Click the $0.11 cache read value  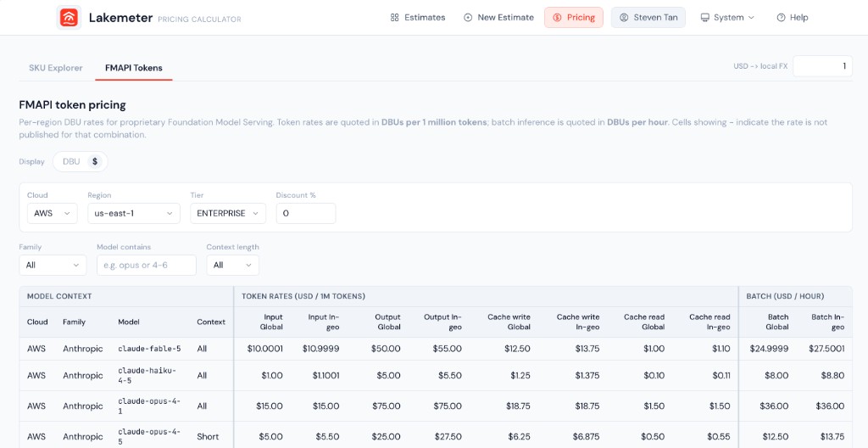click(x=721, y=375)
